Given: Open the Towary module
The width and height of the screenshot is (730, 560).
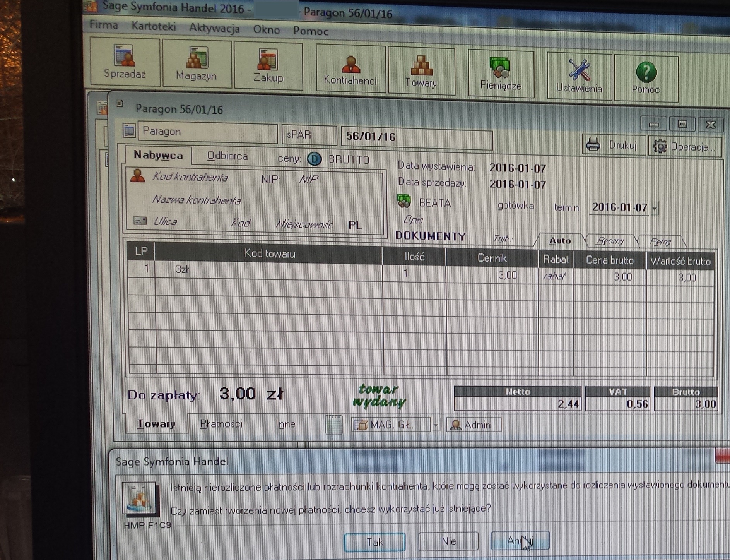Looking at the screenshot, I should (421, 71).
